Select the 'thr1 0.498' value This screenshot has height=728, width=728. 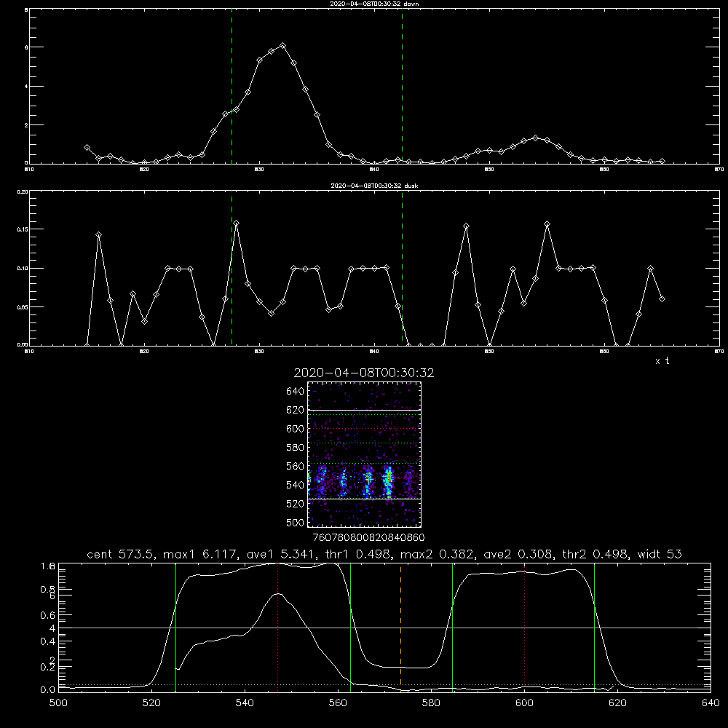(361, 554)
